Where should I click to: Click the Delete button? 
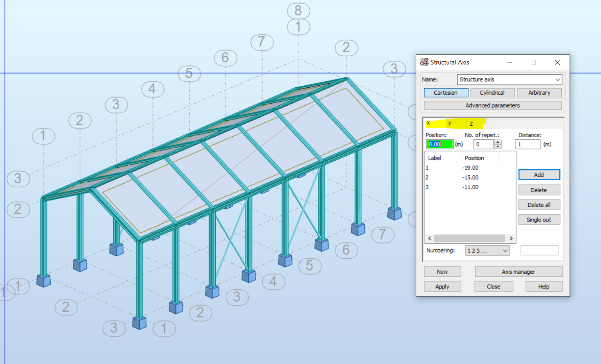[539, 190]
